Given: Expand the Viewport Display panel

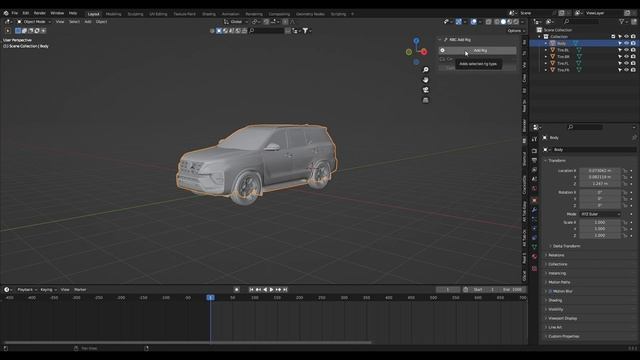Looking at the screenshot, I should pyautogui.click(x=562, y=318).
